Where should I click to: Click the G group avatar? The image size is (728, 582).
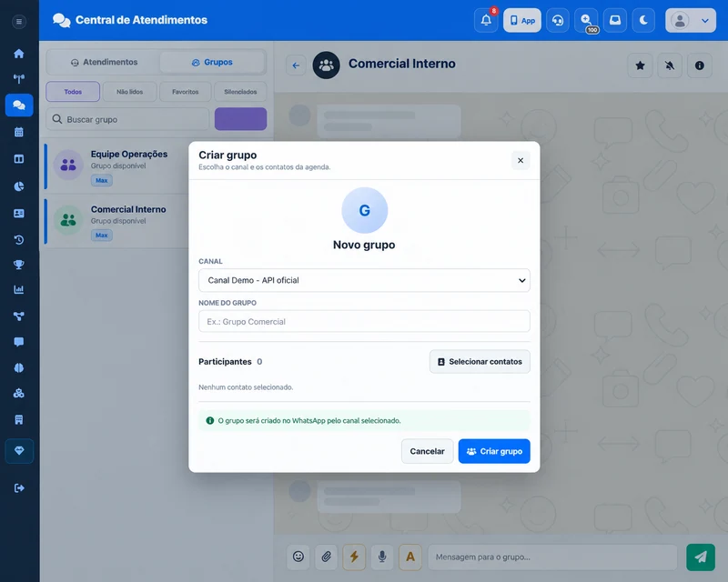pos(365,210)
